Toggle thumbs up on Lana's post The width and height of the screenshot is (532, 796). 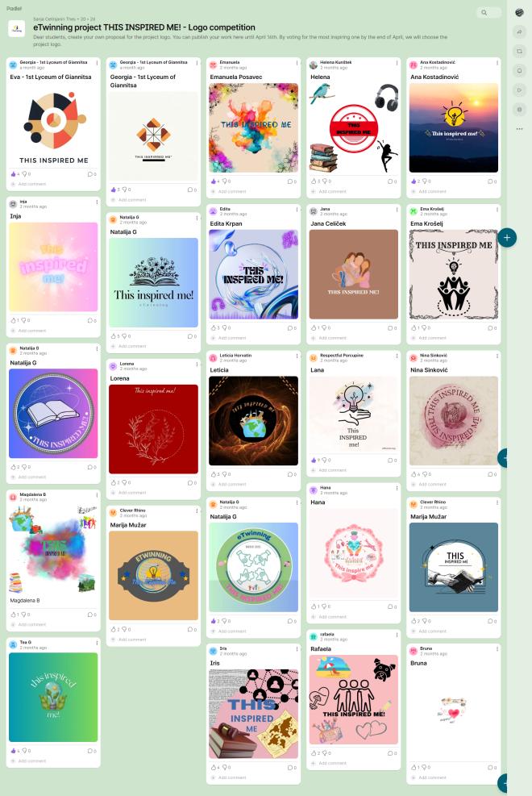(314, 460)
